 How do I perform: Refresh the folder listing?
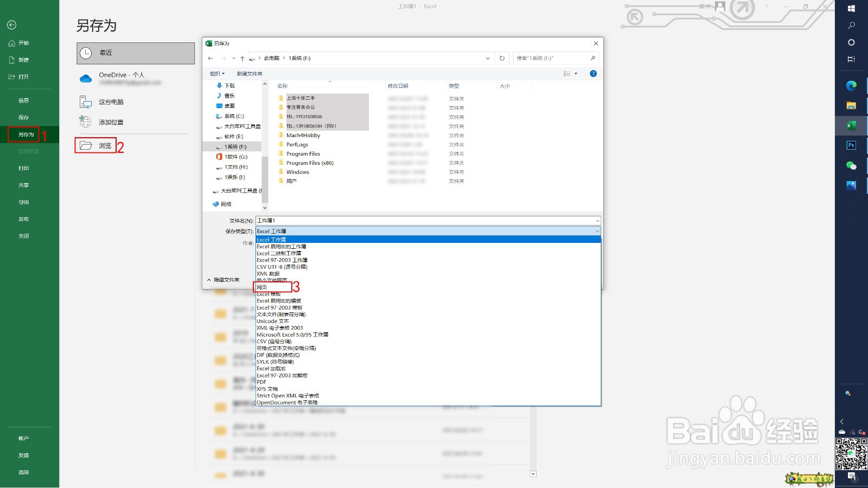tap(502, 58)
